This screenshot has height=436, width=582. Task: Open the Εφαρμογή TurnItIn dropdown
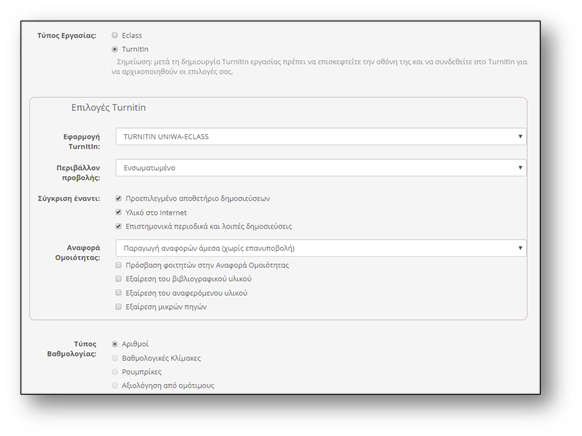[x=321, y=137]
